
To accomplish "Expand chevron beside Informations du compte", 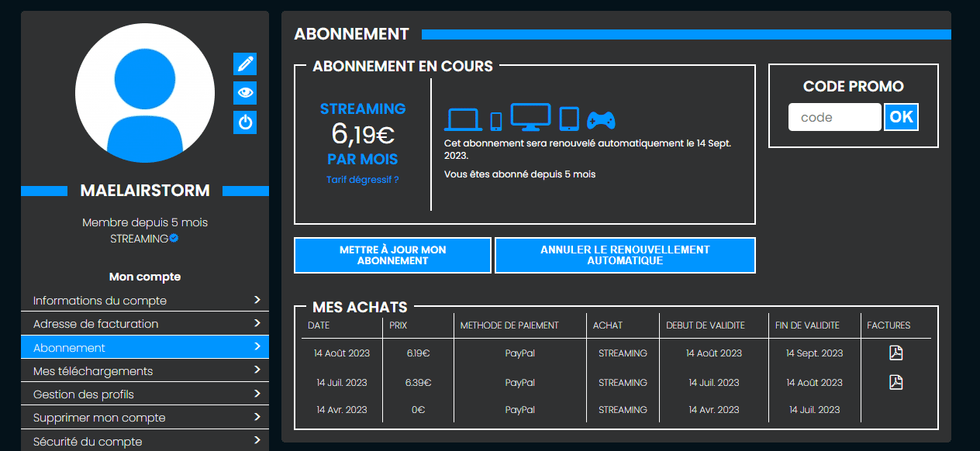I will pyautogui.click(x=257, y=299).
